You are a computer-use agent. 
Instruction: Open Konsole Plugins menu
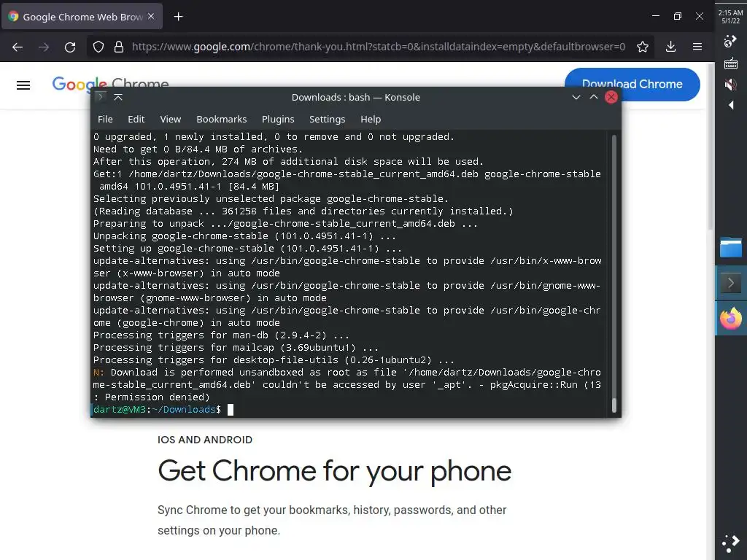point(278,119)
